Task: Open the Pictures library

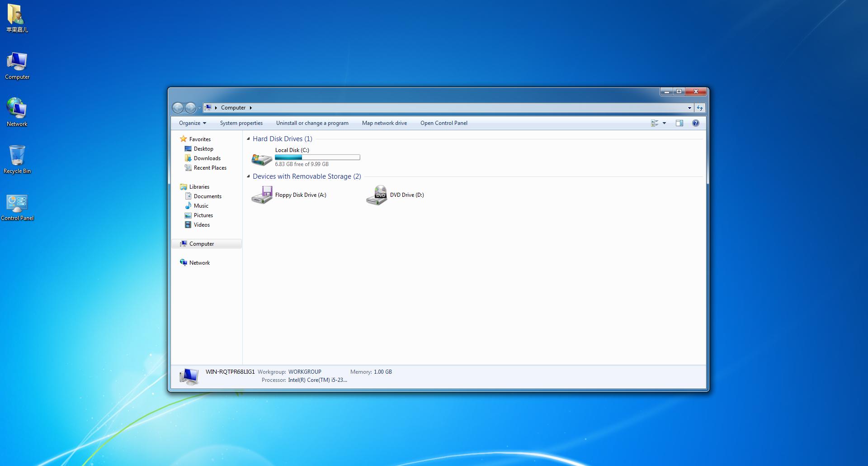Action: pyautogui.click(x=199, y=215)
